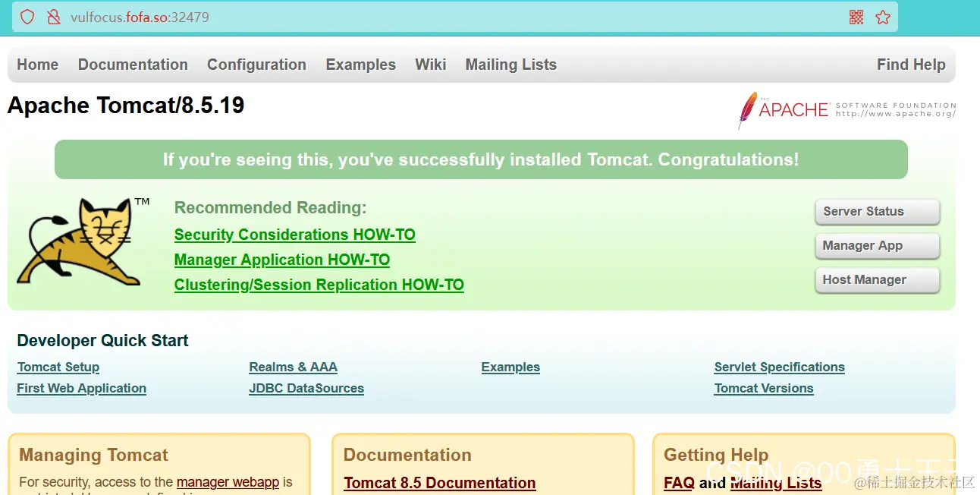The image size is (980, 495).
Task: Click the green Congratulations banner text
Action: tap(481, 159)
